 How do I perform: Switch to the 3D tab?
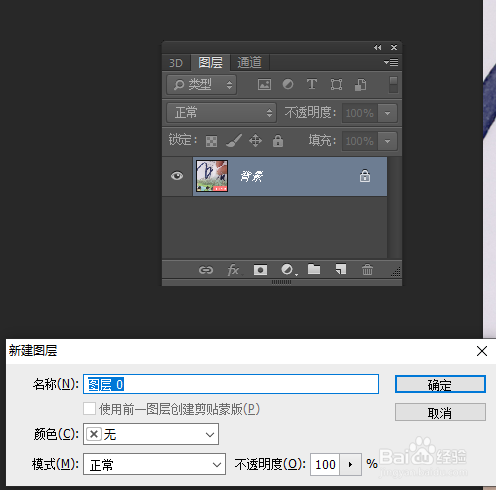pyautogui.click(x=176, y=63)
